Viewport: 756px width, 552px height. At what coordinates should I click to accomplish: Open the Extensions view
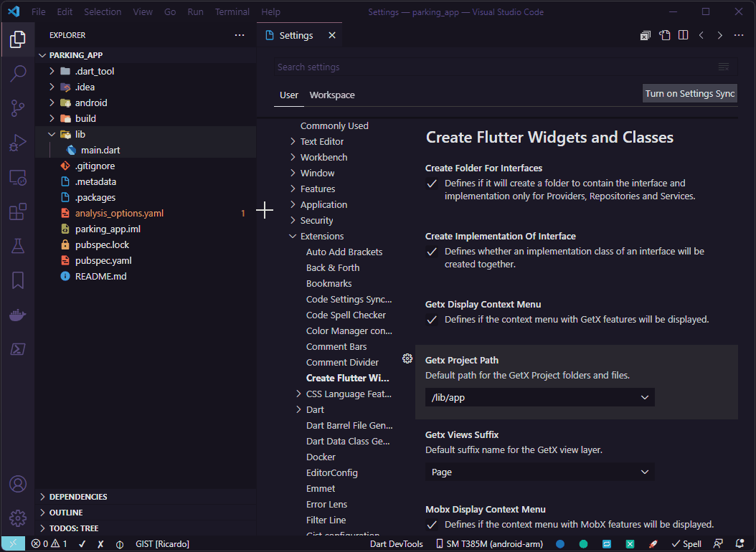click(18, 211)
